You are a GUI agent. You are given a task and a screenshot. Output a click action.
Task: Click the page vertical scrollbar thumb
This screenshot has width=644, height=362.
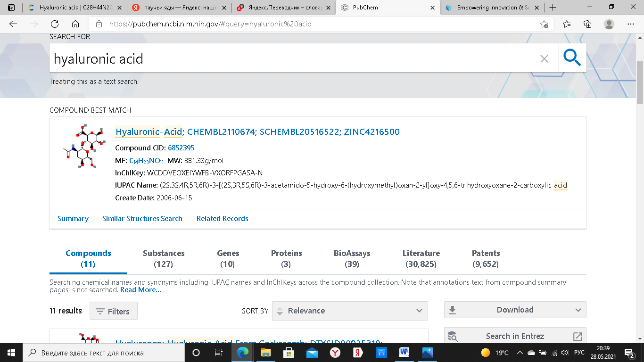click(x=640, y=82)
